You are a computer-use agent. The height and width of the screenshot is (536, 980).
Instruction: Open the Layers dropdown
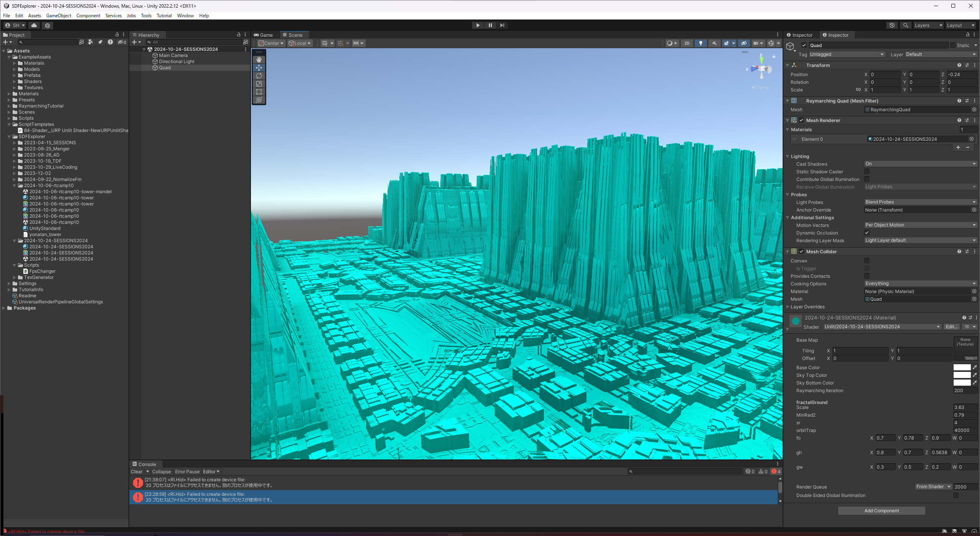pos(928,25)
